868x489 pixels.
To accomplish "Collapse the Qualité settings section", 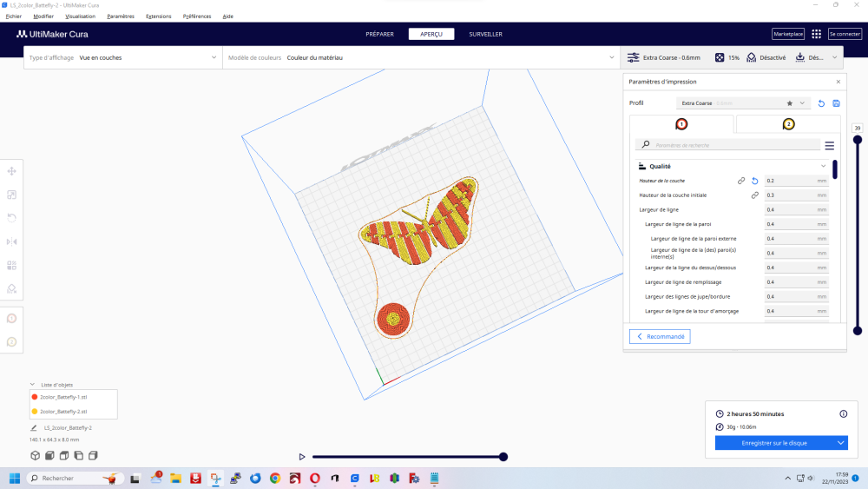I will pyautogui.click(x=823, y=166).
